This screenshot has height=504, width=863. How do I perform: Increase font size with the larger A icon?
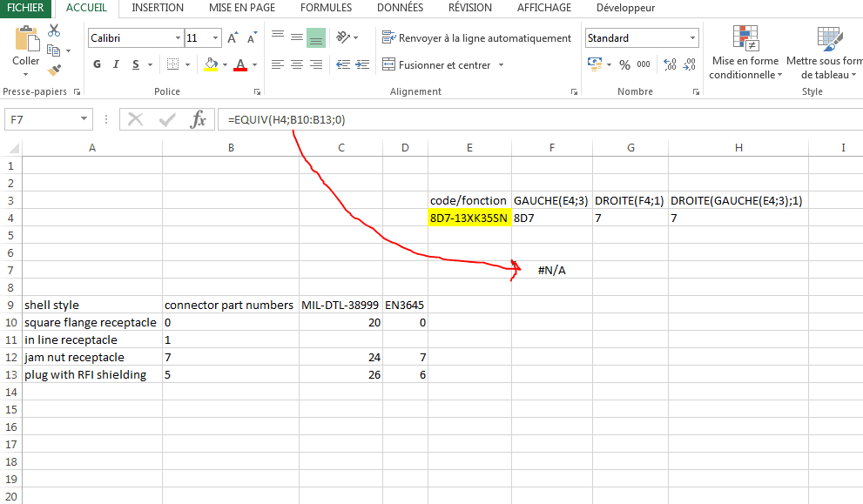pyautogui.click(x=233, y=38)
